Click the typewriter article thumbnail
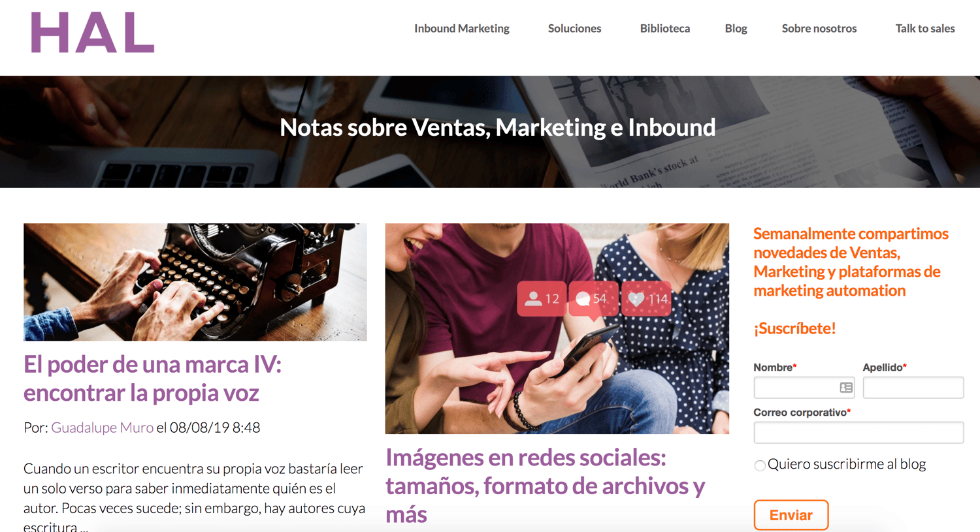 pyautogui.click(x=195, y=282)
